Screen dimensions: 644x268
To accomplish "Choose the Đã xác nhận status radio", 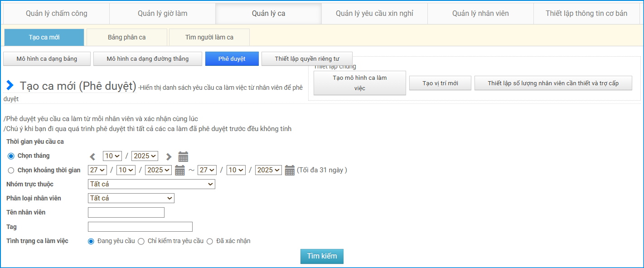I will (x=210, y=241).
